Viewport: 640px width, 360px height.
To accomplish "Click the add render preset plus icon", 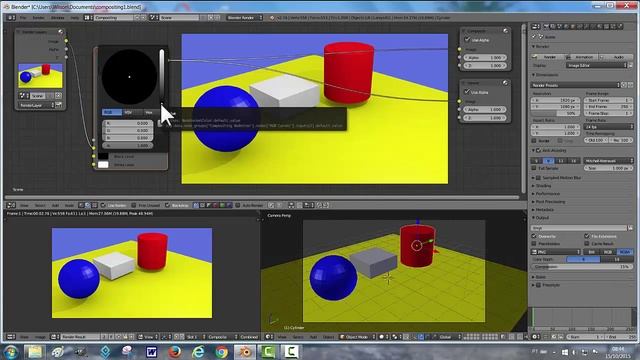I will pyautogui.click(x=624, y=85).
